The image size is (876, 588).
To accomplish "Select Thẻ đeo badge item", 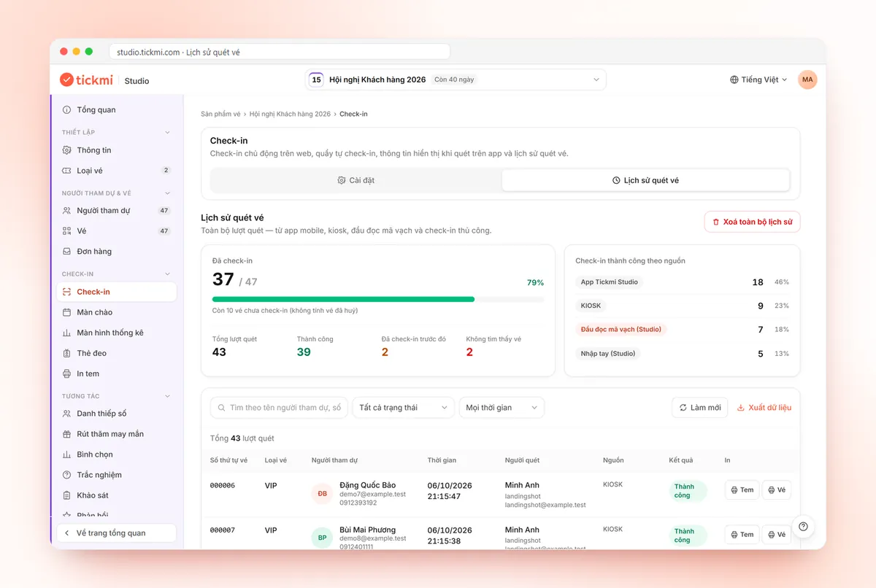I will coord(116,353).
